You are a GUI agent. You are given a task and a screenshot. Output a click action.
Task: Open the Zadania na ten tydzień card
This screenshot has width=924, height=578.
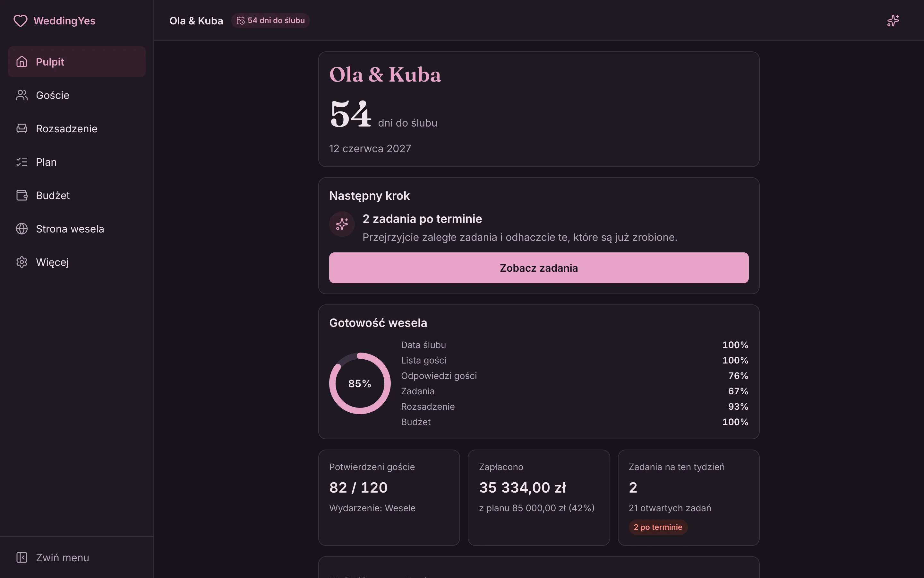[x=689, y=498]
